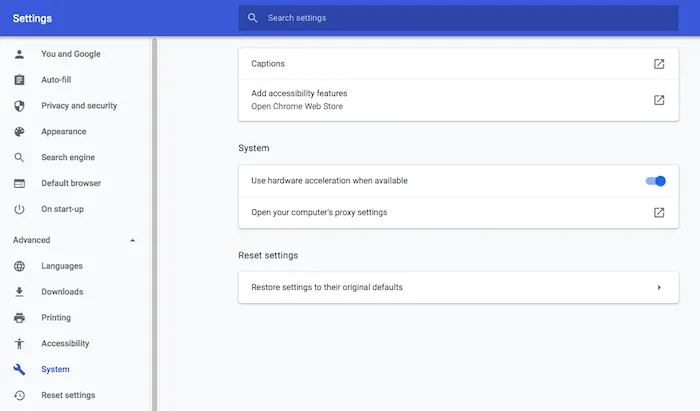Open Search engine settings

point(68,158)
